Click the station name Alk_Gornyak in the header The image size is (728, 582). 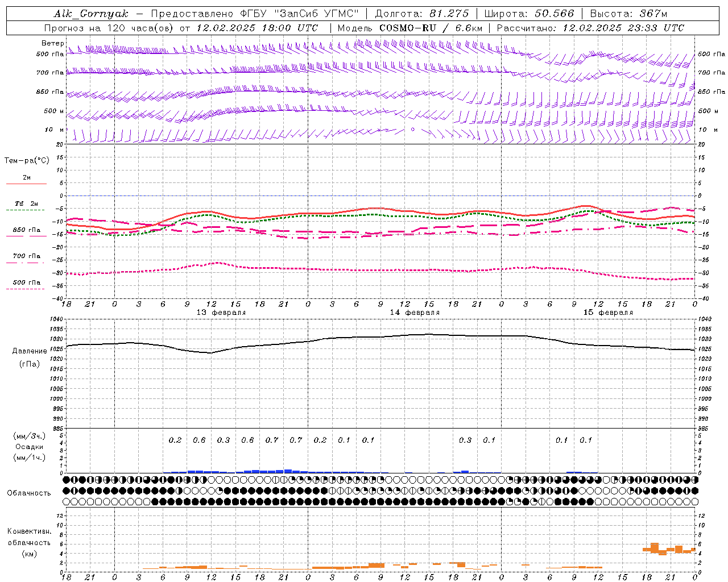tap(91, 14)
